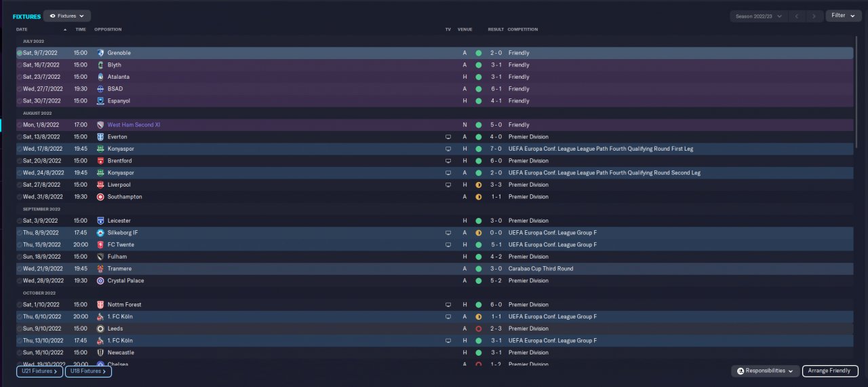868x387 pixels.
Task: Click the Southampton club badge icon
Action: click(100, 197)
